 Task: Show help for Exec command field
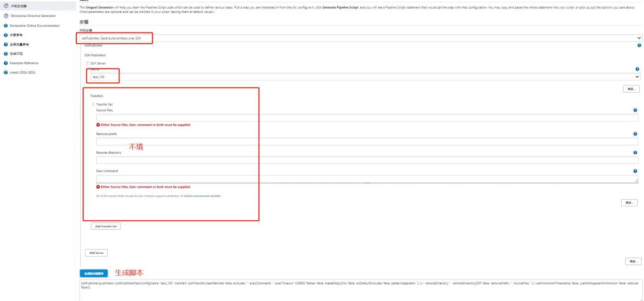635,171
